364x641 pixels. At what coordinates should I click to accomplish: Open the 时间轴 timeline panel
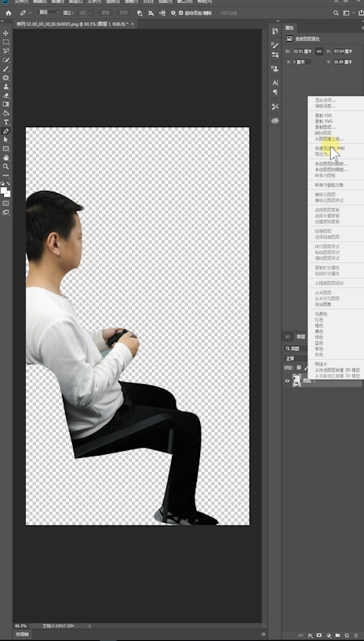tap(23, 635)
